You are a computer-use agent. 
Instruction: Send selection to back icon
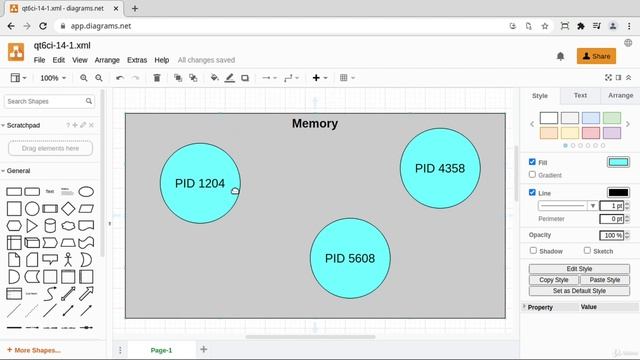point(193,78)
